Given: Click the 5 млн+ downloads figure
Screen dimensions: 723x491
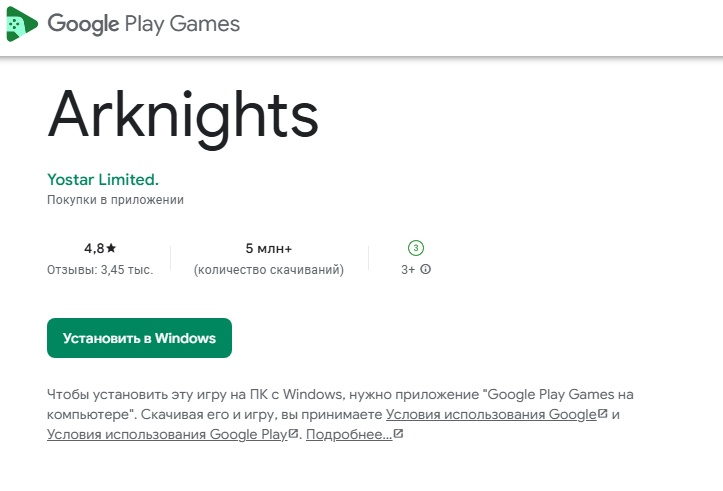Looking at the screenshot, I should 269,248.
